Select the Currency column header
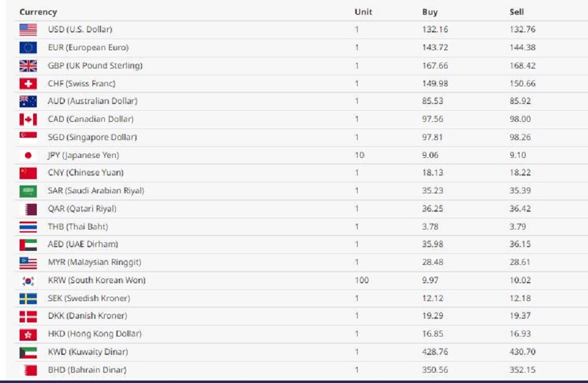 tap(38, 12)
